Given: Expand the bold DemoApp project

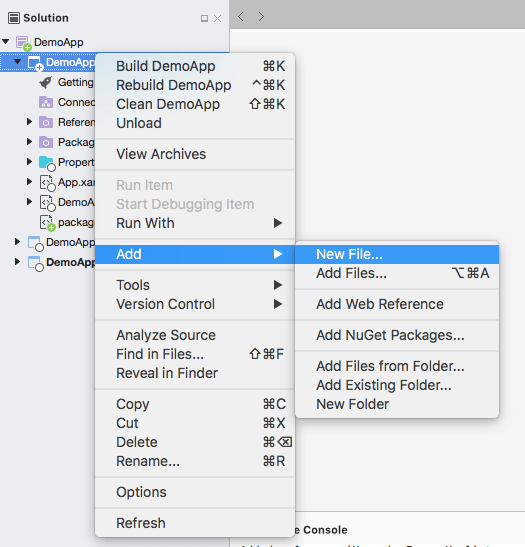Looking at the screenshot, I should point(17,262).
